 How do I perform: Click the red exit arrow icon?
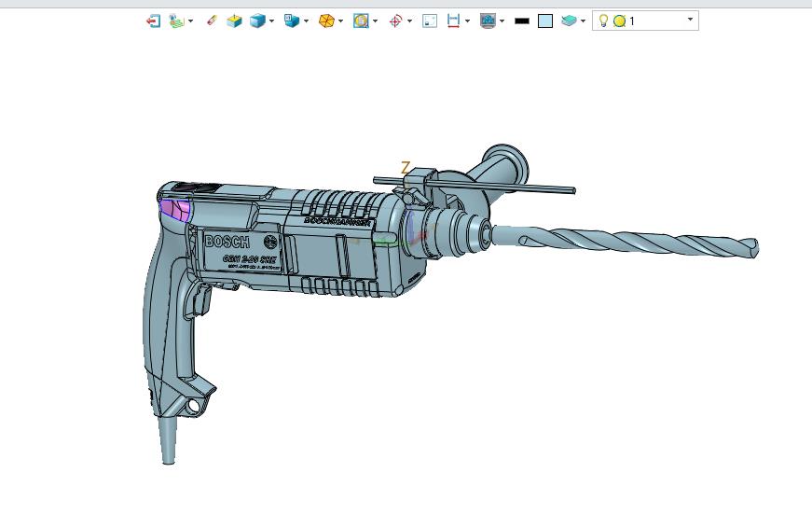click(153, 21)
